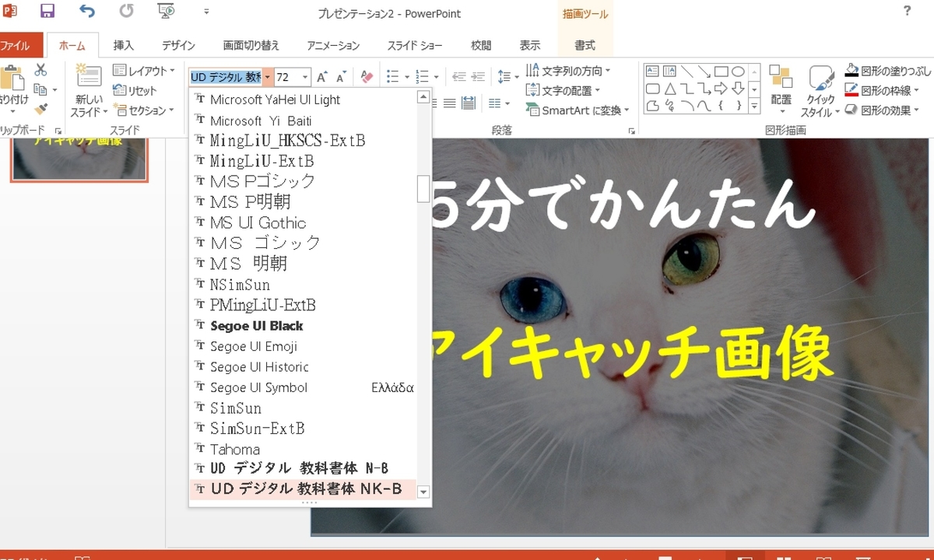Image resolution: width=934 pixels, height=560 pixels.
Task: Switch to the スライド ショー tab
Action: pos(415,45)
